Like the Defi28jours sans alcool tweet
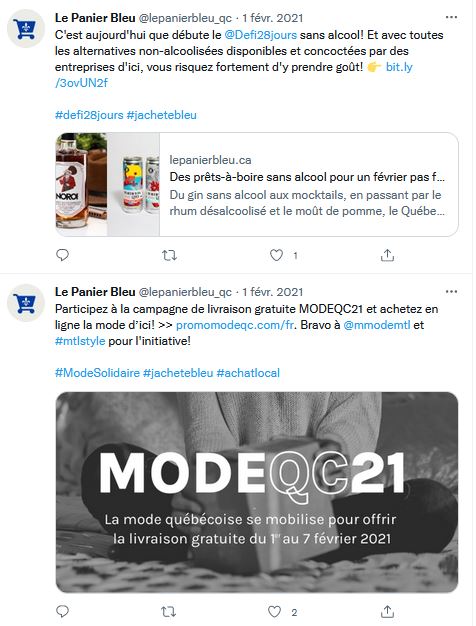Screen dimensions: 476x626 tap(276, 255)
